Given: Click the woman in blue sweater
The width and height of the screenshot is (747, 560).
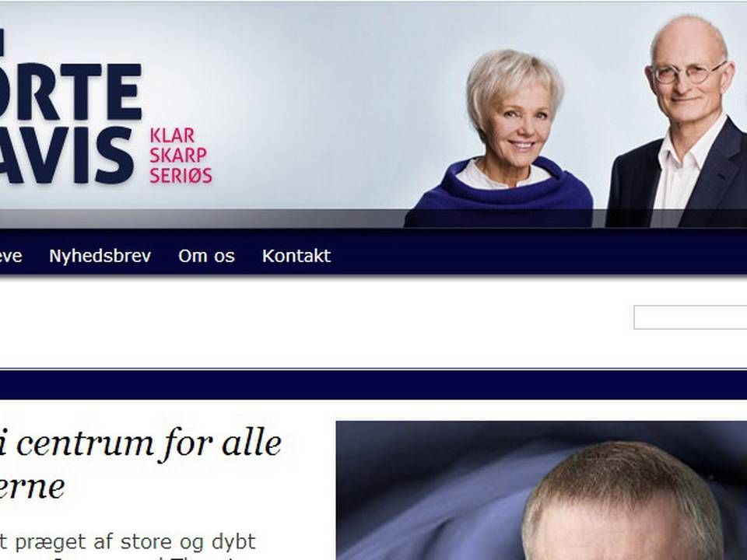Looking at the screenshot, I should 505,138.
